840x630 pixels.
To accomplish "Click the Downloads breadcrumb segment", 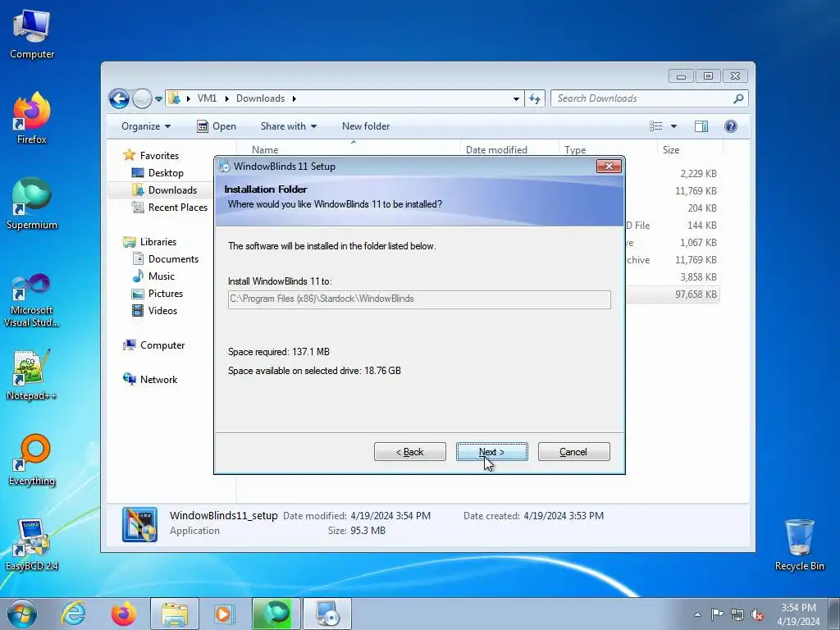I will click(260, 98).
